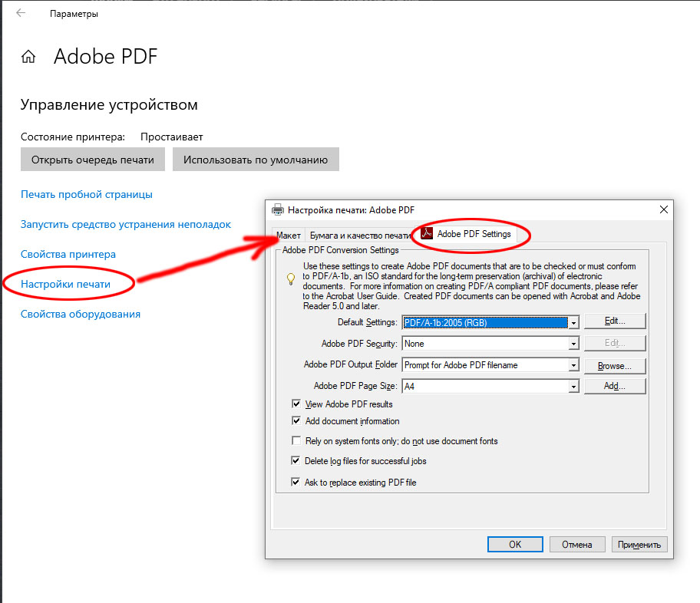Click the Управление устройством heading
Viewport: 700px width, 603px height.
coord(109,105)
